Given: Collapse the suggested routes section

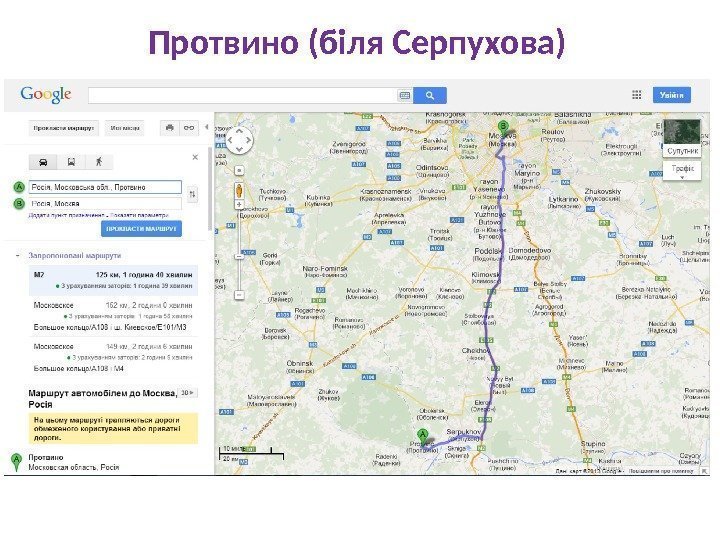Looking at the screenshot, I should 17,255.
